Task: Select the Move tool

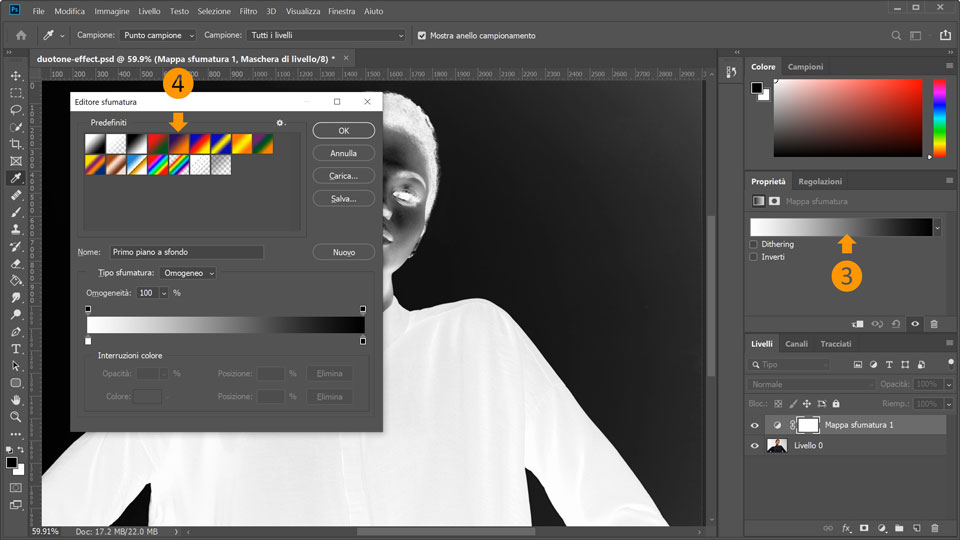Action: [16, 76]
